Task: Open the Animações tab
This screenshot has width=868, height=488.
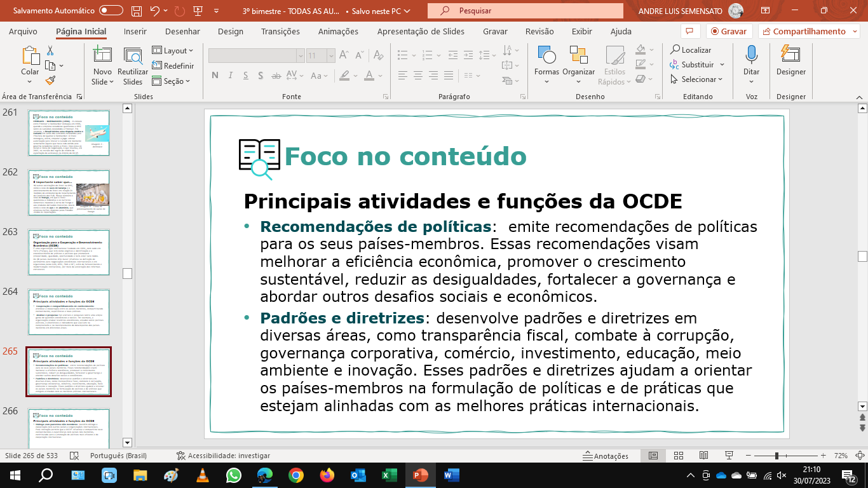Action: click(x=338, y=31)
